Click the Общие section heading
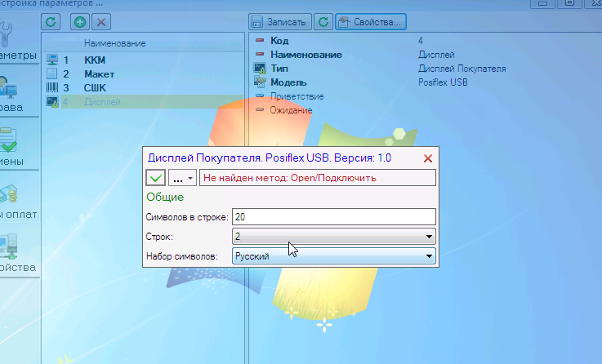 pos(165,198)
